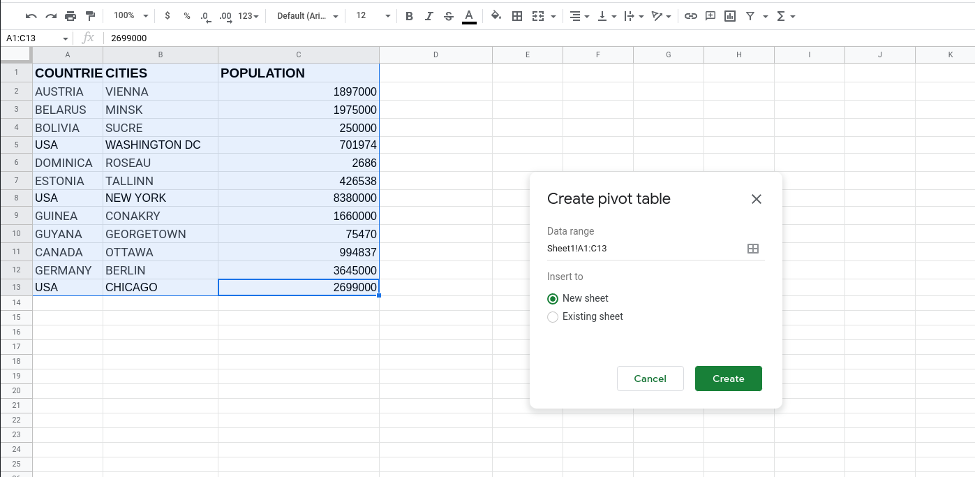Select column B header
The image size is (977, 477).
160,55
